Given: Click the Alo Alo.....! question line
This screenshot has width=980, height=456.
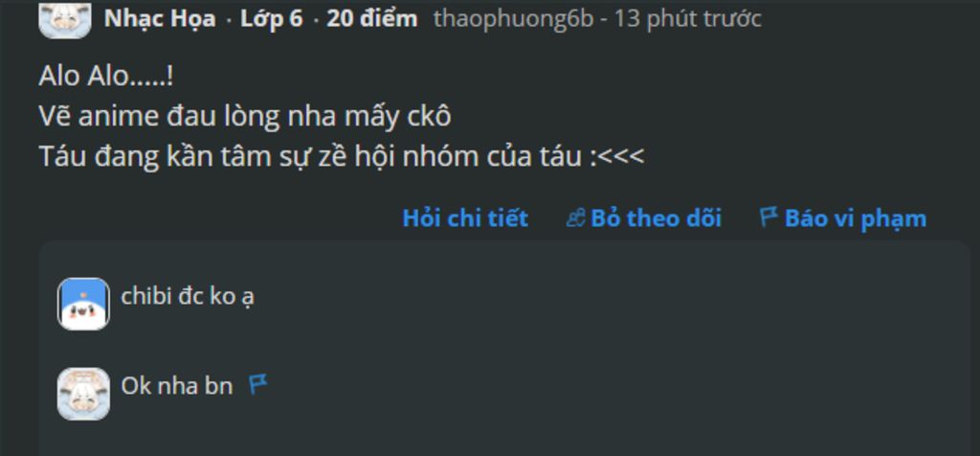Looking at the screenshot, I should [x=106, y=77].
